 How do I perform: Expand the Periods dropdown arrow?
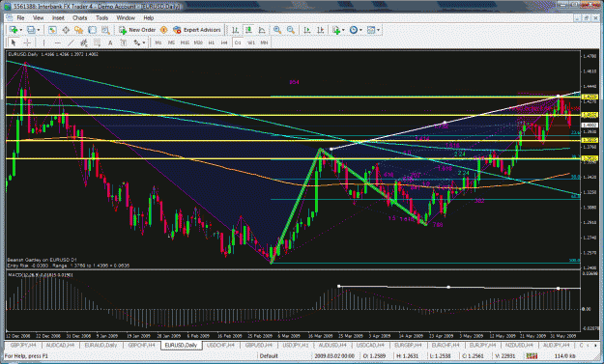[x=360, y=30]
